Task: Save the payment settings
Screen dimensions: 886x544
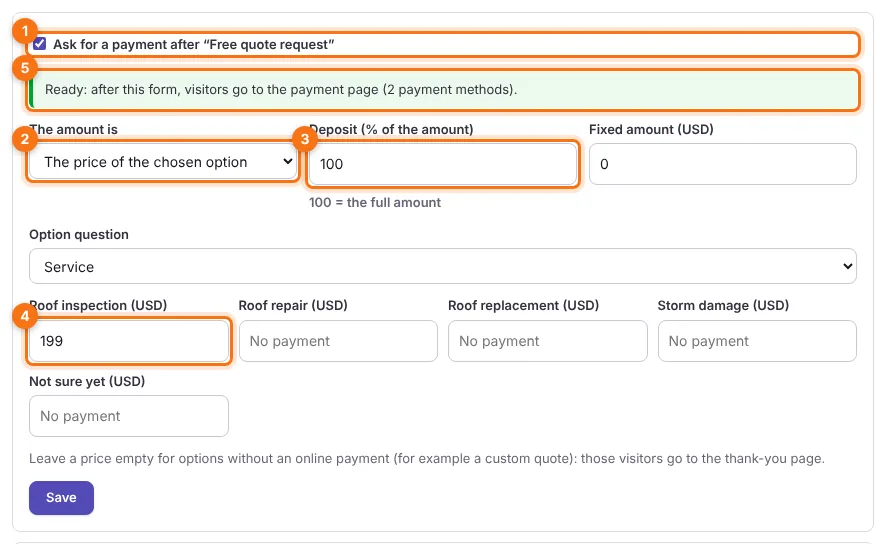Action: coord(61,498)
